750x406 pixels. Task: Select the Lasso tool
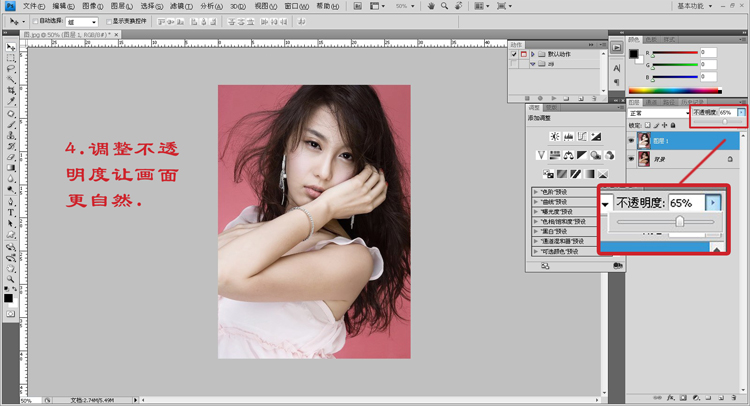11,69
